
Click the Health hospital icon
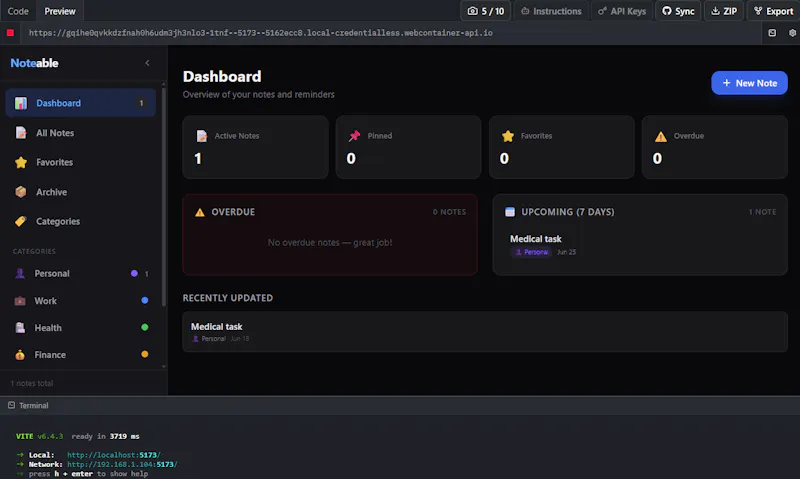(20, 327)
